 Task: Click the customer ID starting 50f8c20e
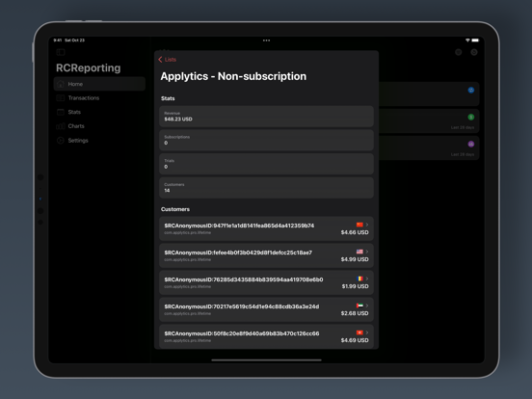point(242,333)
